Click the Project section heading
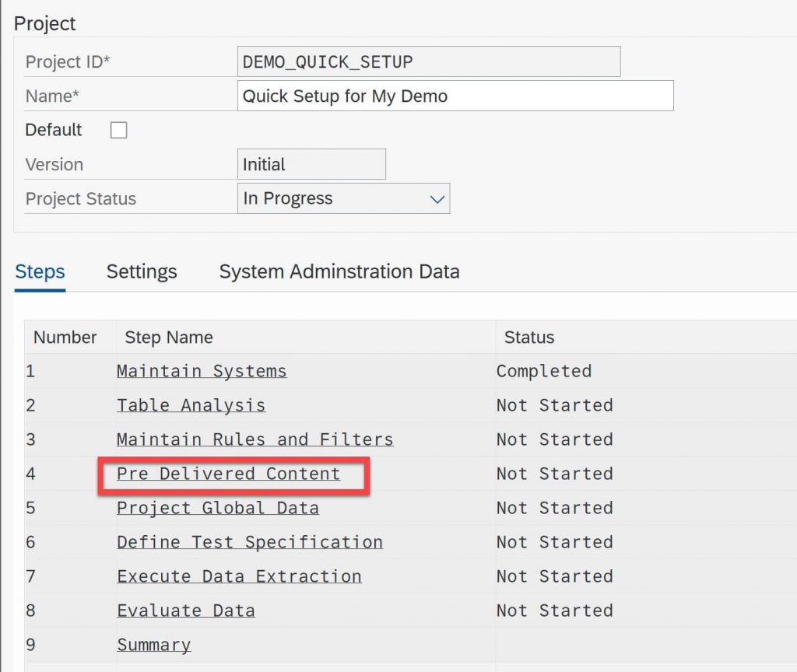The width and height of the screenshot is (797, 672). [x=44, y=23]
